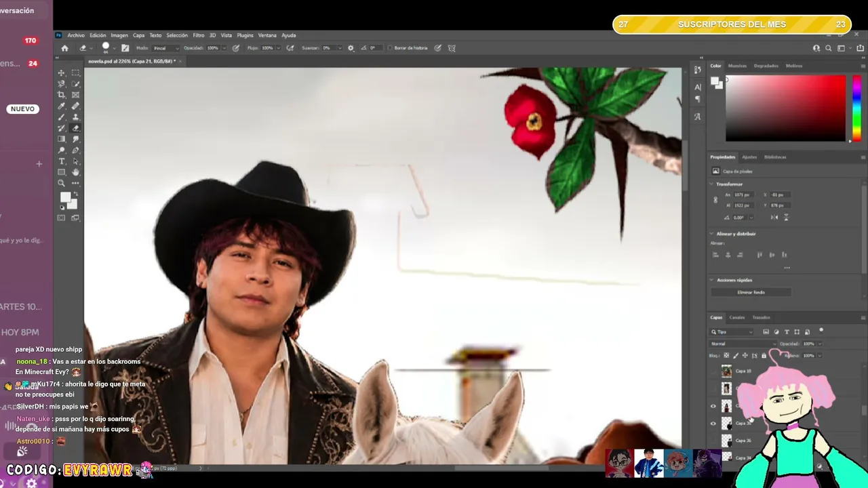Select the Lasso tool
This screenshot has height=488, width=868.
tap(62, 83)
